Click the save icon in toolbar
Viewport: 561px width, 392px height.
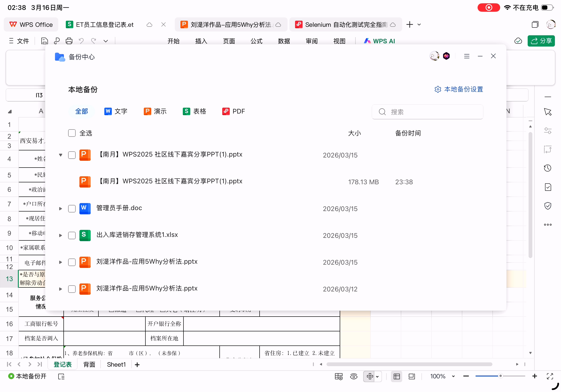click(x=44, y=41)
